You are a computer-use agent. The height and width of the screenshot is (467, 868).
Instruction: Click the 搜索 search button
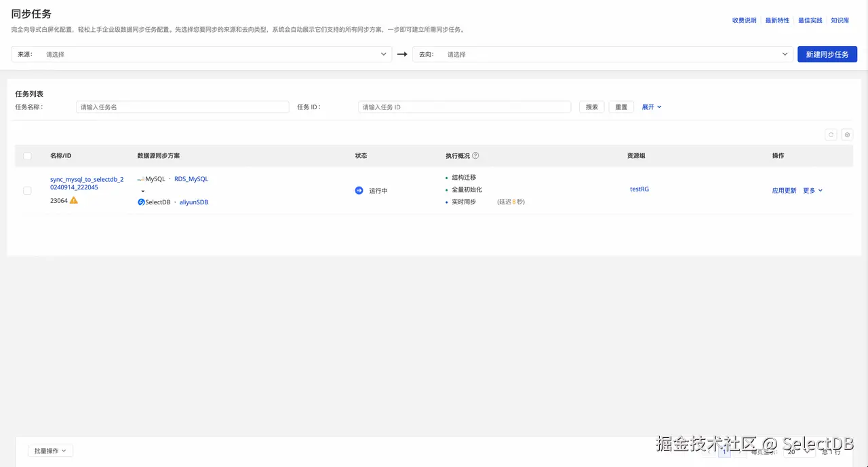tap(592, 107)
